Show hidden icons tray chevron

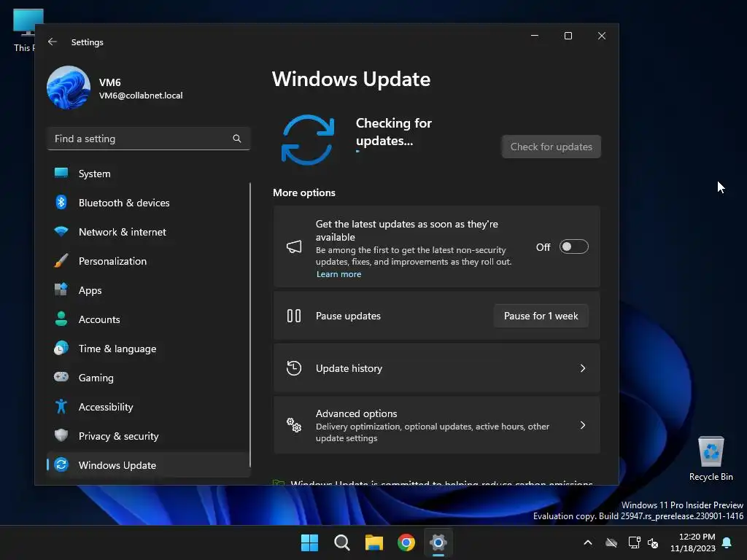[x=588, y=542]
